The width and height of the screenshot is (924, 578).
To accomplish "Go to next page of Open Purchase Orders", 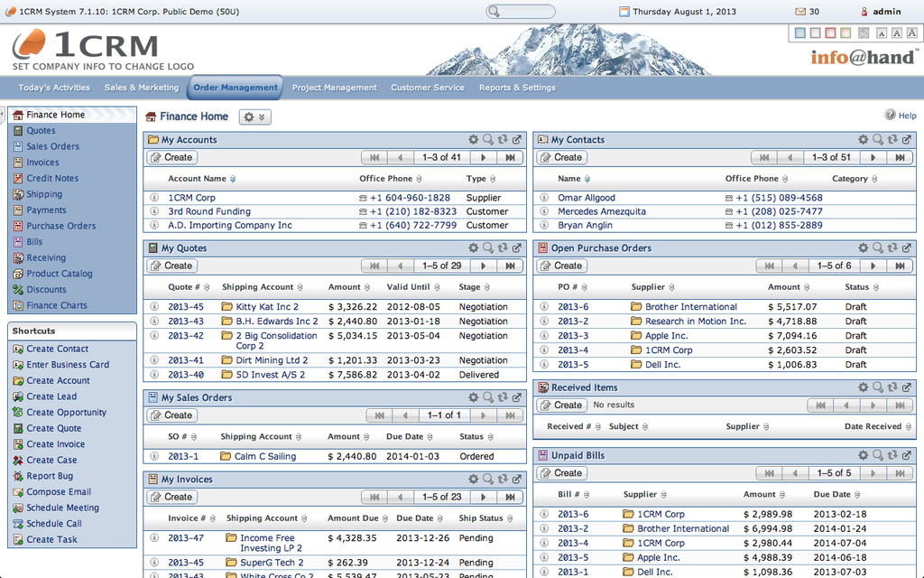I will tap(873, 266).
